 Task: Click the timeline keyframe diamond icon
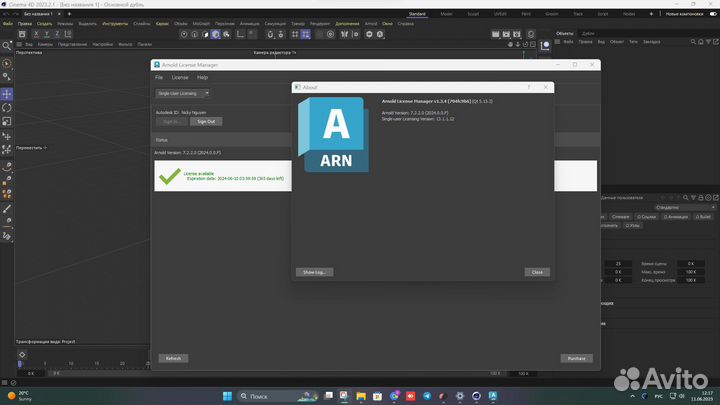(22, 354)
